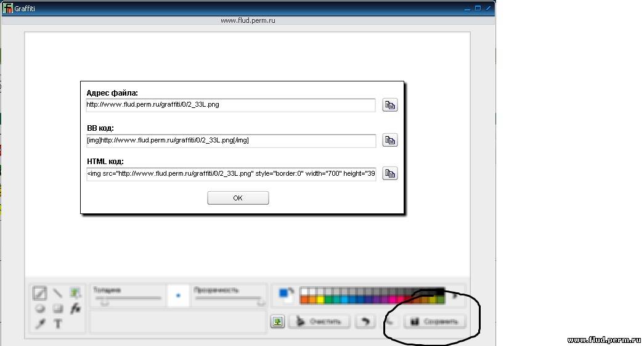Click inside the HTML код text field

(x=230, y=174)
